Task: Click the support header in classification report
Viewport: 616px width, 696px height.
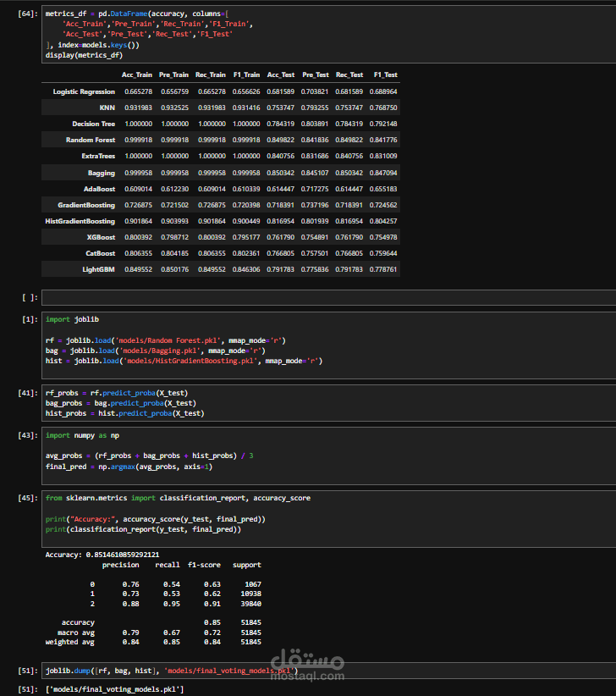Action: (x=247, y=565)
